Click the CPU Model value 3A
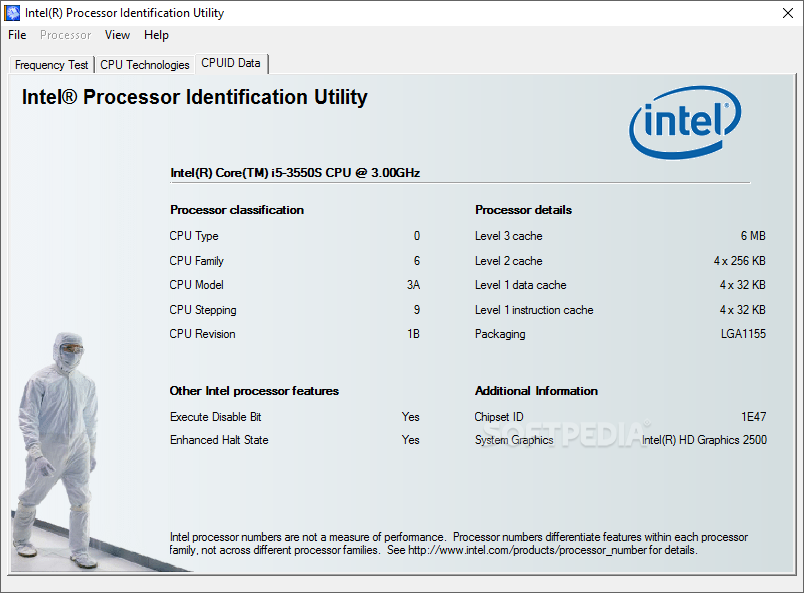 pos(413,285)
